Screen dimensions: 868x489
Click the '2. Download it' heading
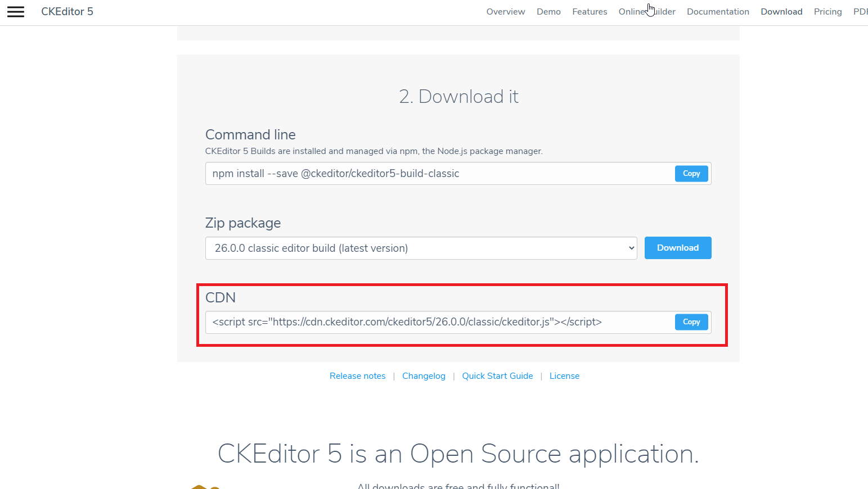pos(458,97)
